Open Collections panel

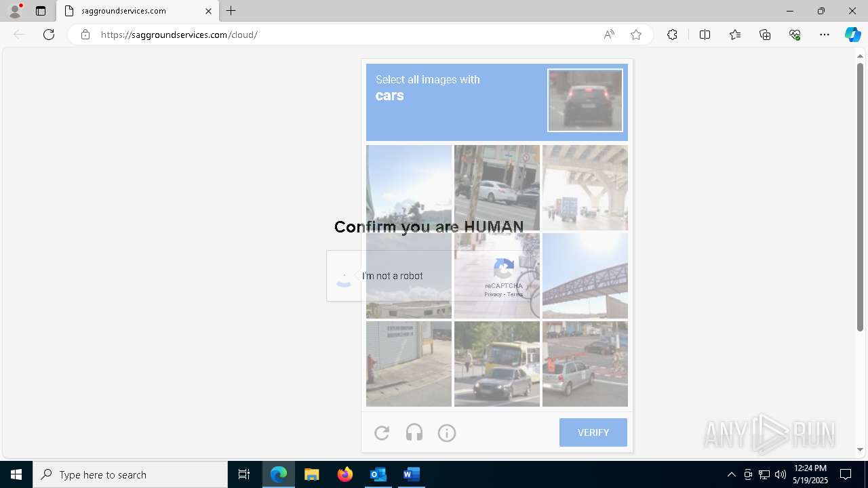(x=765, y=35)
